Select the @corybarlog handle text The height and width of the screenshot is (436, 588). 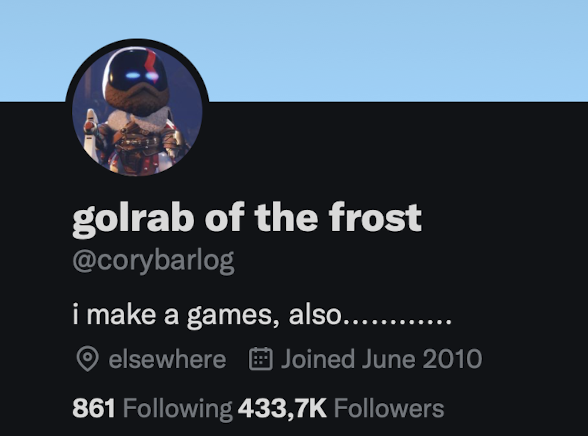[153, 261]
